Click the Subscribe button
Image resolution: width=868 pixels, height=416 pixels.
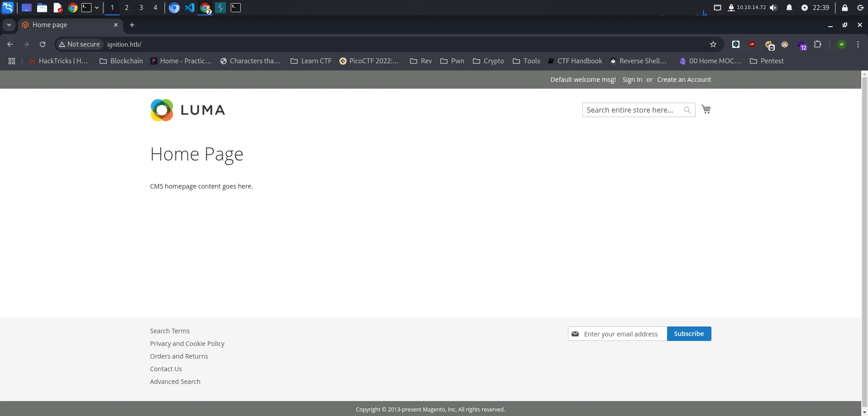(688, 334)
